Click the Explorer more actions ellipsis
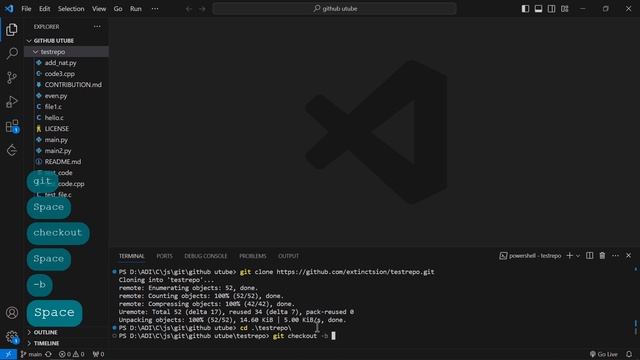 click(97, 27)
